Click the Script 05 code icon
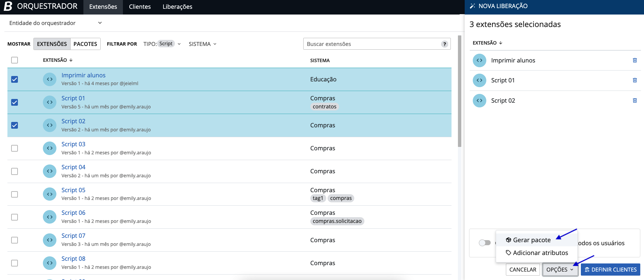The height and width of the screenshot is (280, 644). (50, 194)
